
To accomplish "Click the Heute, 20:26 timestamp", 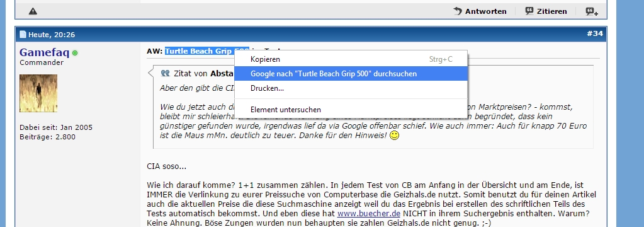I will click(52, 35).
